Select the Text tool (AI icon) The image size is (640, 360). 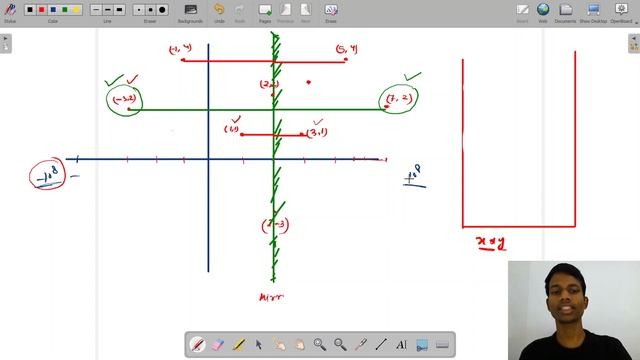(401, 344)
